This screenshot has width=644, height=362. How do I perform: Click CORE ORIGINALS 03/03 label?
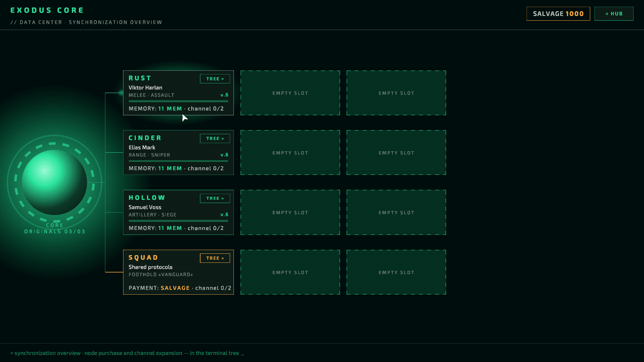tap(55, 229)
